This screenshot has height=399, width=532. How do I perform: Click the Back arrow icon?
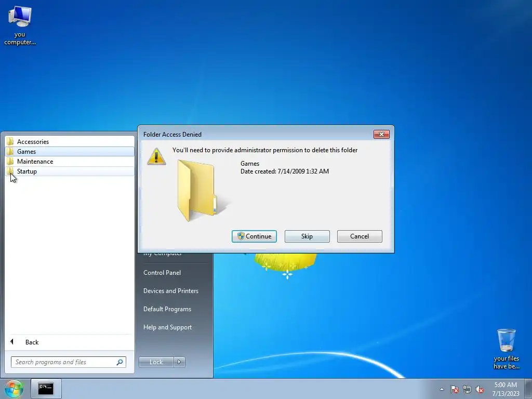(12, 342)
